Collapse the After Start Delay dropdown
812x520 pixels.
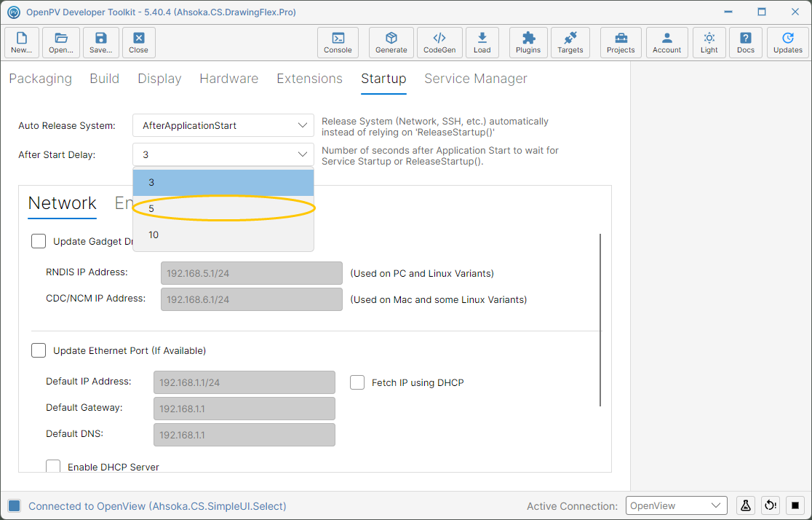point(223,154)
